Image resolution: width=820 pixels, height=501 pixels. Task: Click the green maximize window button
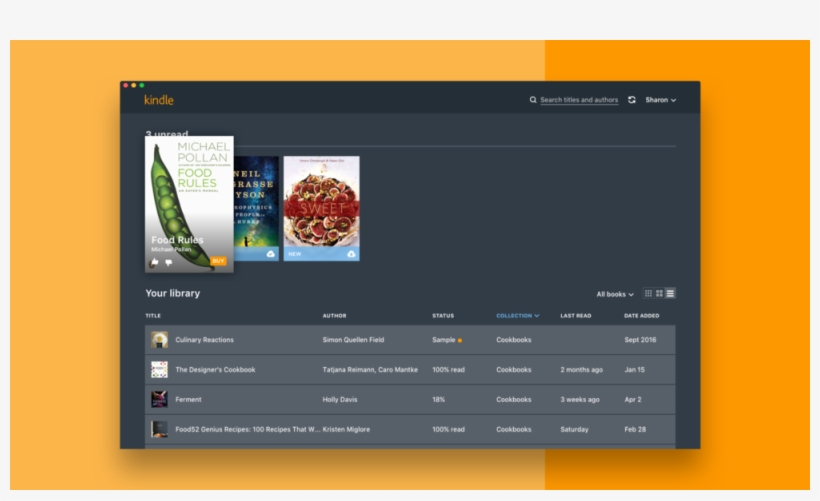(x=142, y=85)
